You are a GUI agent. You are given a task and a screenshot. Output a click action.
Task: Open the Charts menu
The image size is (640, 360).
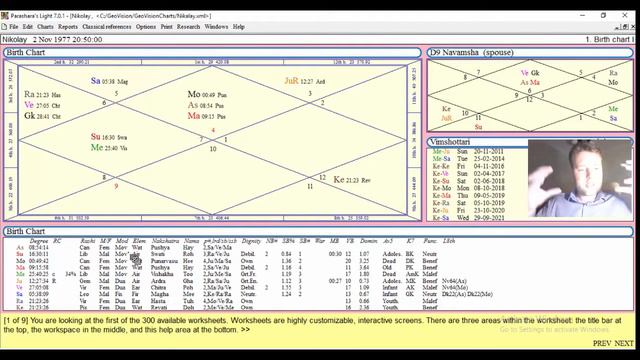click(x=45, y=27)
